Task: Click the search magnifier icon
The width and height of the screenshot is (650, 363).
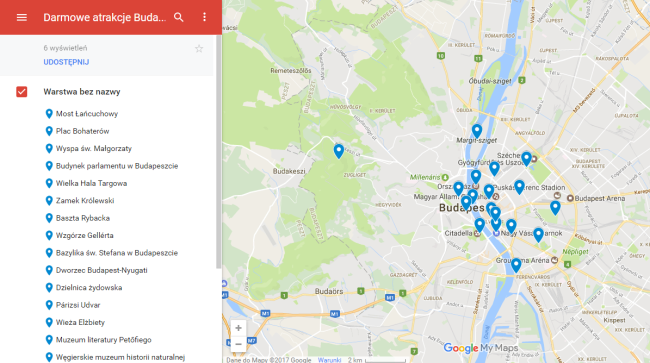Action: tap(179, 17)
